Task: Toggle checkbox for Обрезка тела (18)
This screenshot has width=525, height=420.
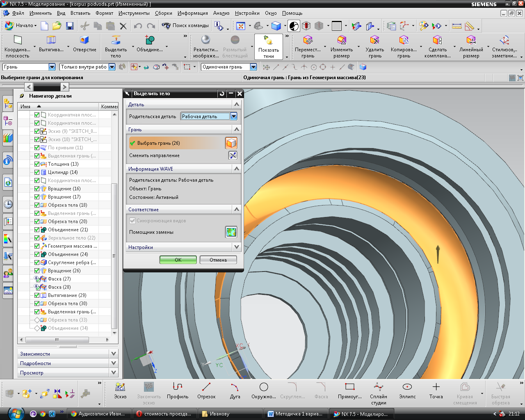Action: click(37, 205)
